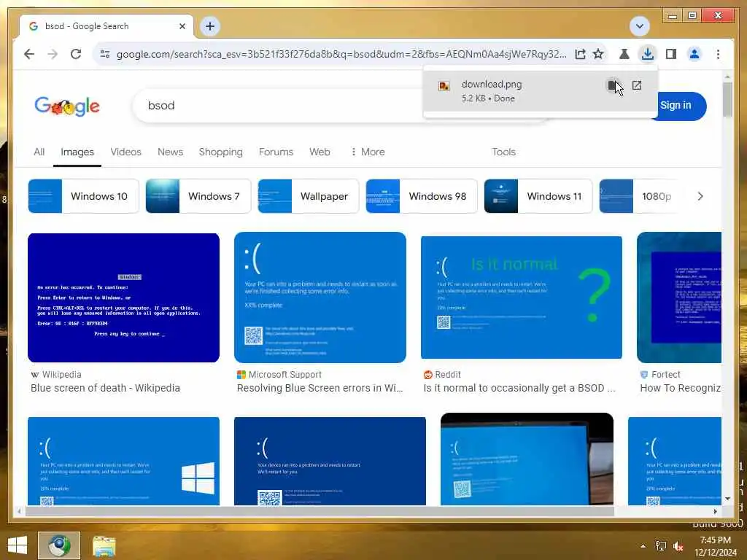The width and height of the screenshot is (747, 560).
Task: Click download.png file thumbnail icon
Action: tap(444, 86)
